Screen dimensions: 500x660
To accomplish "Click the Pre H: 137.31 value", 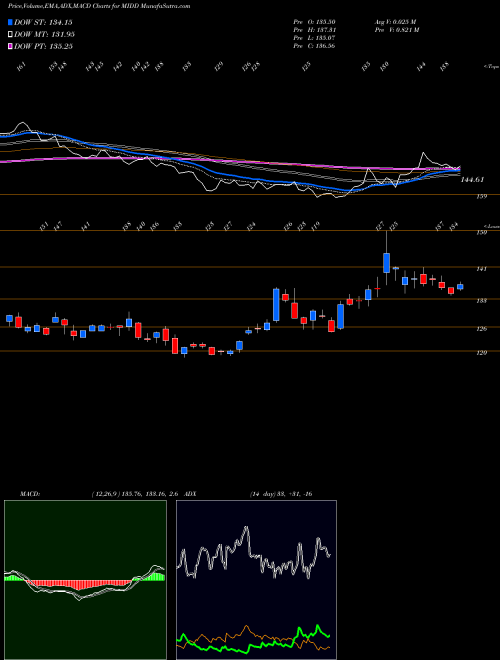I will [314, 30].
